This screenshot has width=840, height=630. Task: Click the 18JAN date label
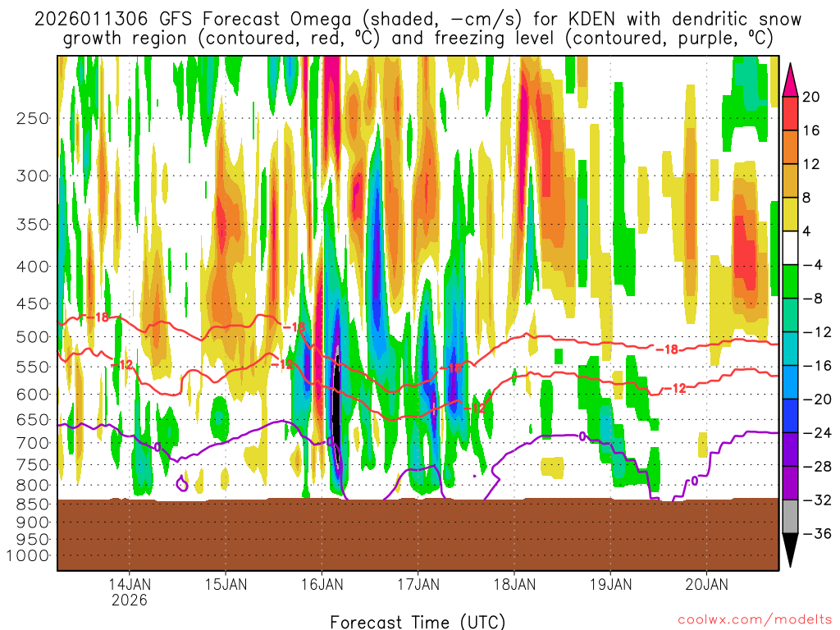click(x=514, y=584)
